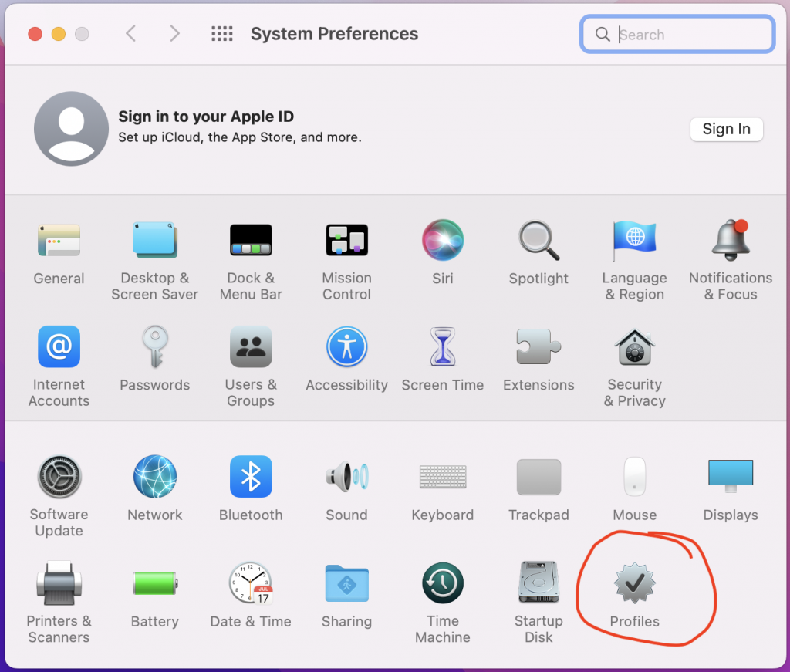Close the System Preferences window
Image resolution: width=790 pixels, height=672 pixels.
pos(35,34)
